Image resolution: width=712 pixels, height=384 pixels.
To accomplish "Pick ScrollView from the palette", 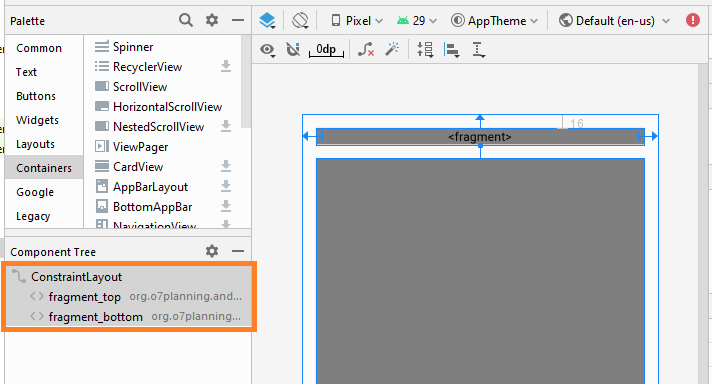I will 140,87.
